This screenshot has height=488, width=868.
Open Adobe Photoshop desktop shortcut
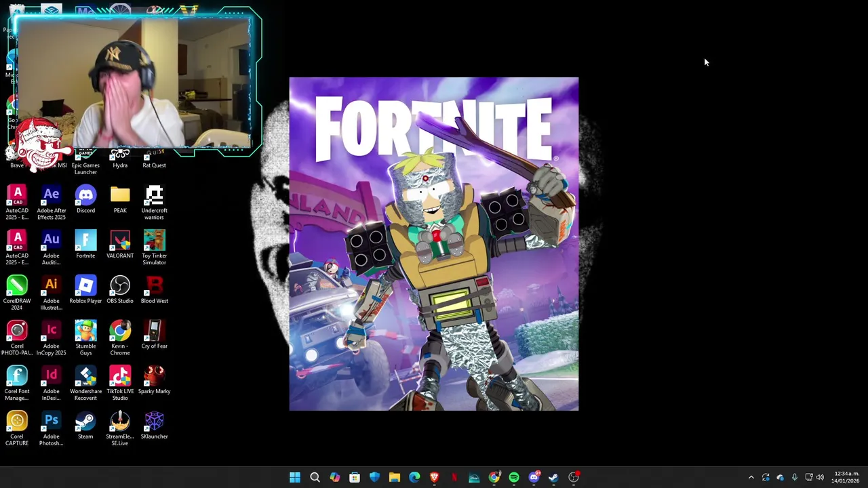[x=52, y=429]
